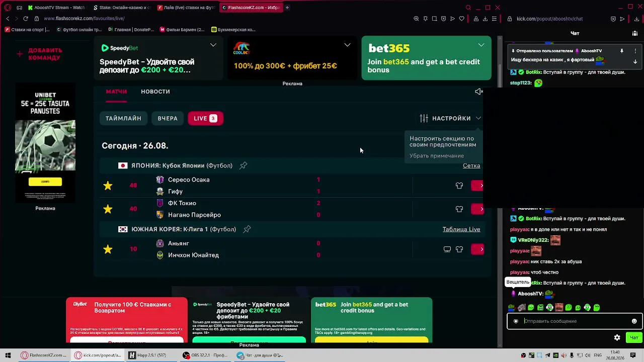
Task: Open pinned message three-dot menu
Action: click(635, 51)
